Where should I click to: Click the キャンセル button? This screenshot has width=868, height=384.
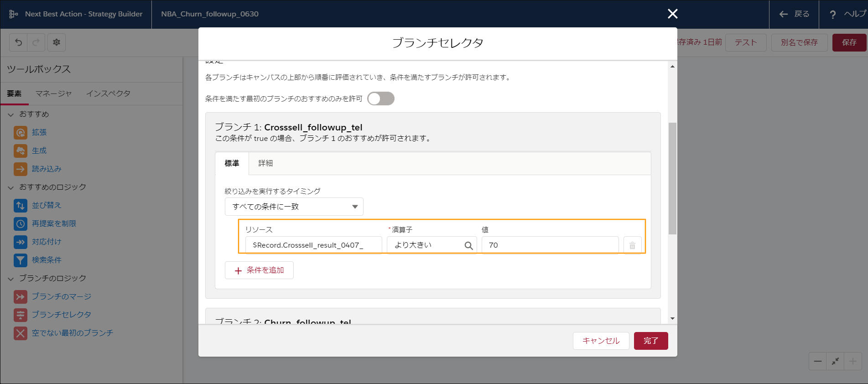(x=601, y=341)
